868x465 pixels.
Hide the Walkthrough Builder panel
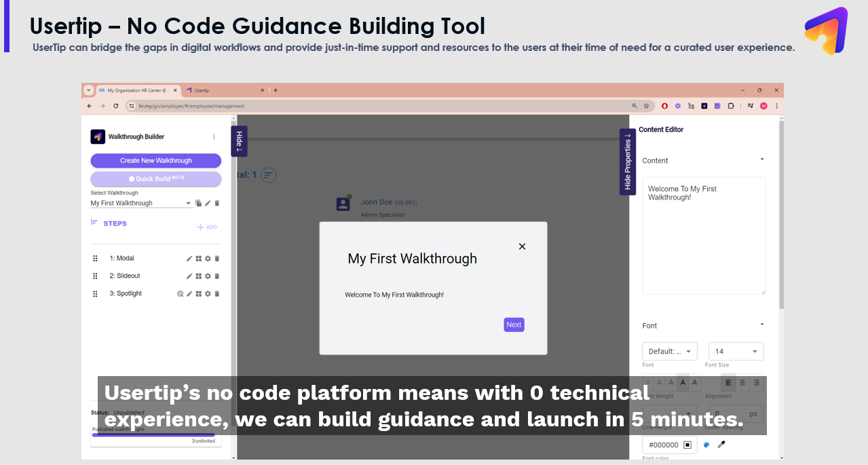coord(239,141)
